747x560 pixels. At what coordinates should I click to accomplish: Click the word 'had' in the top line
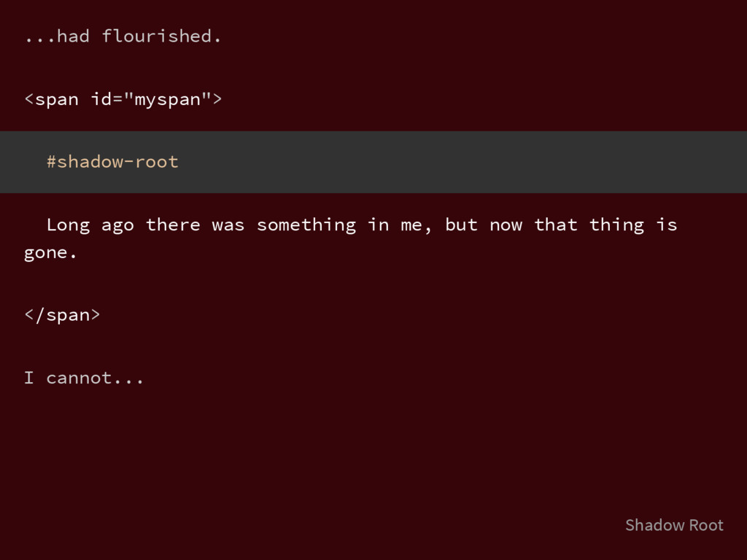tap(73, 36)
